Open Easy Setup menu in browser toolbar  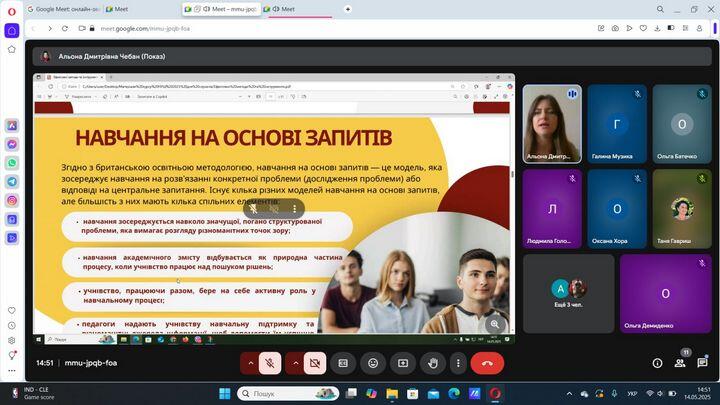(685, 28)
